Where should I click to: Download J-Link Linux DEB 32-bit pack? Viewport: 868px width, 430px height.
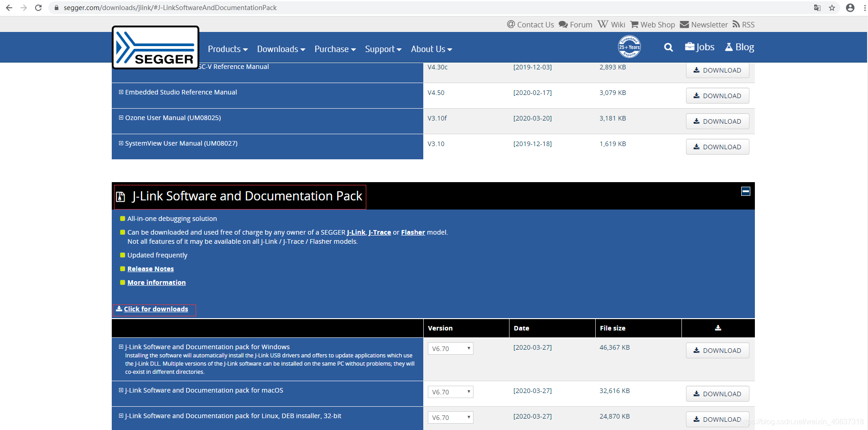pyautogui.click(x=717, y=420)
